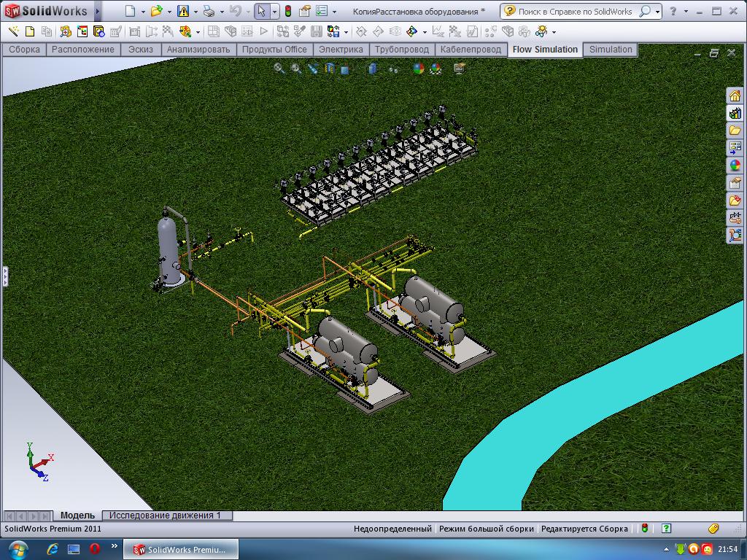Switch to the Трубопровод tab

click(x=402, y=50)
